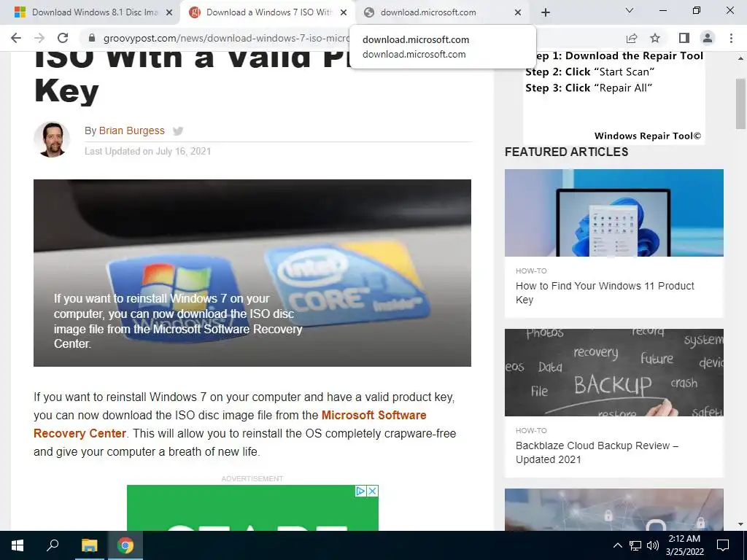Click the padlock site info icon
This screenshot has width=747, height=560.
click(92, 38)
